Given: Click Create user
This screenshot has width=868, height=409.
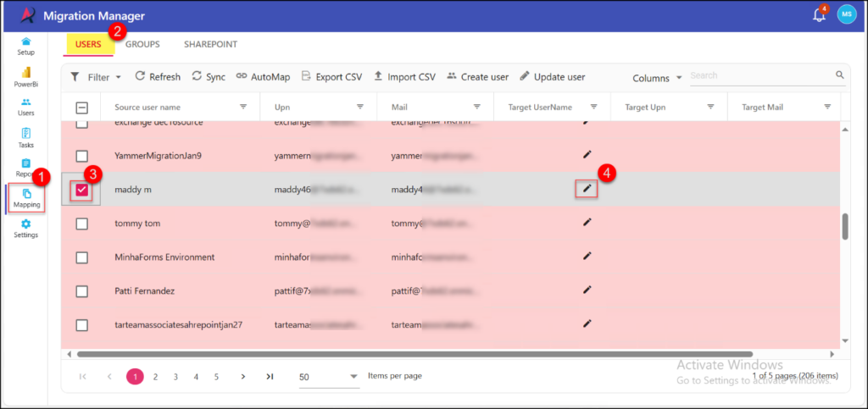Looking at the screenshot, I should click(477, 77).
